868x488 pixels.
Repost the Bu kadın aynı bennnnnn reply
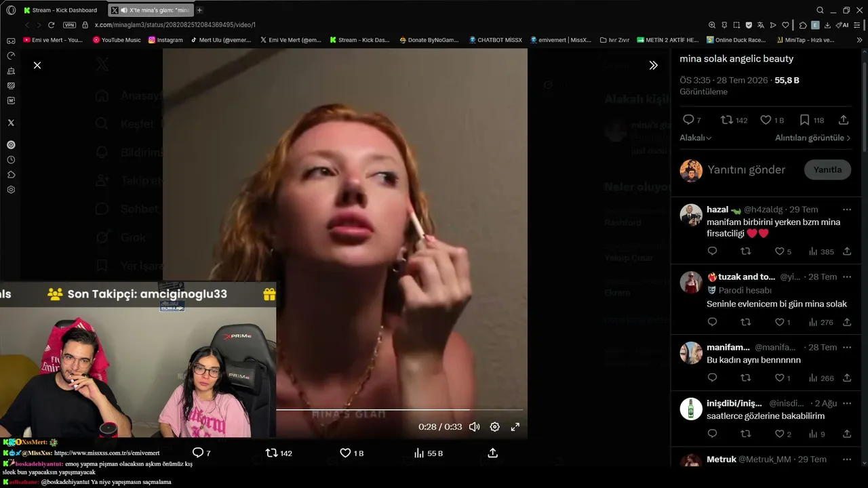tap(746, 378)
